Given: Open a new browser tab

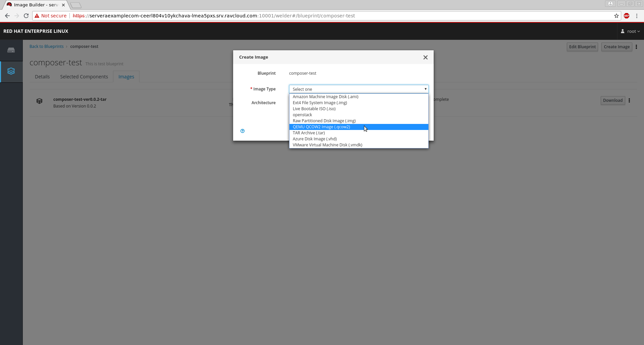Looking at the screenshot, I should coord(76,5).
